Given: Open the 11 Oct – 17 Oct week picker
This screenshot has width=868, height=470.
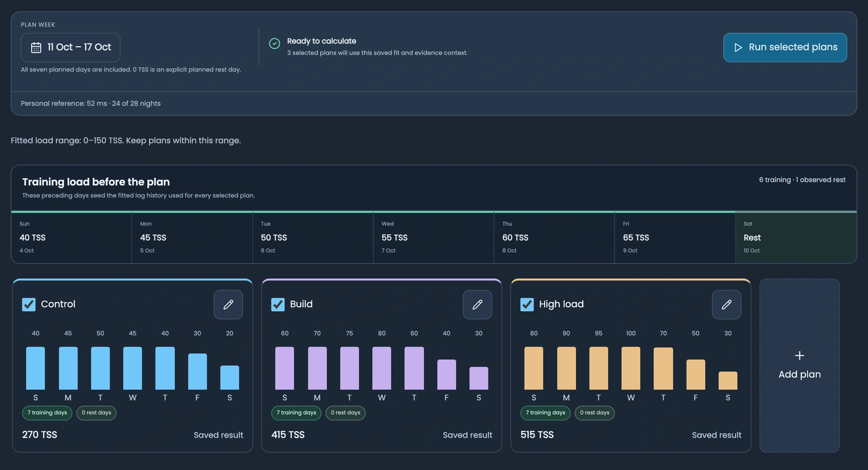Looking at the screenshot, I should coord(71,48).
